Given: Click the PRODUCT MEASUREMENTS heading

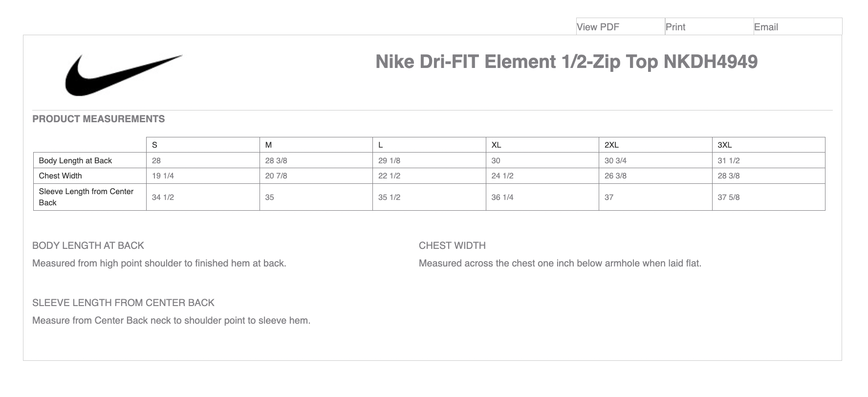Looking at the screenshot, I should click(x=98, y=119).
